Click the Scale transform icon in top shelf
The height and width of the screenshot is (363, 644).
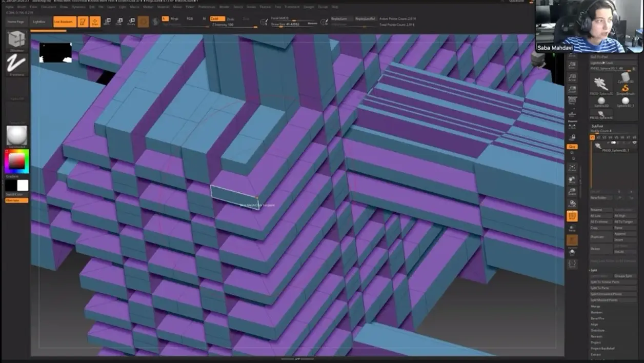click(119, 22)
